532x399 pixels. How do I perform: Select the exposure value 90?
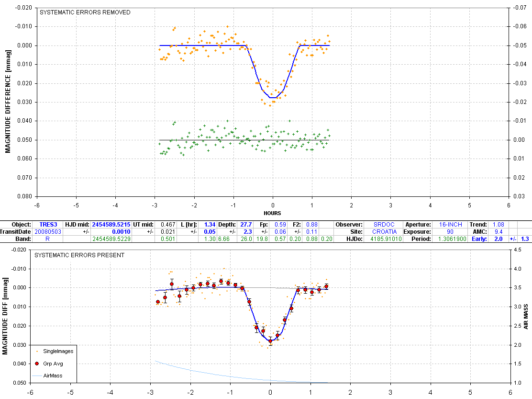[450, 231]
